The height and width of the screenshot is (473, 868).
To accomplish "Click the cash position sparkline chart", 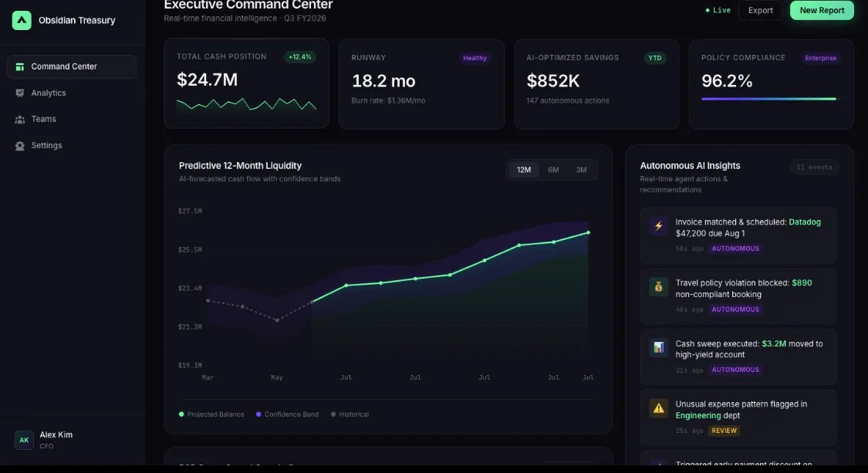I will [x=246, y=105].
